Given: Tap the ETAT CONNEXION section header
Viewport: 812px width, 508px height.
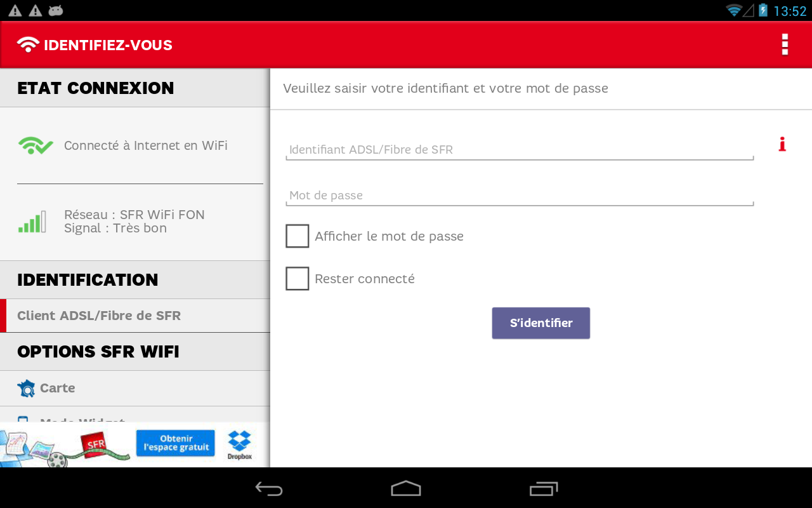Looking at the screenshot, I should (x=135, y=88).
